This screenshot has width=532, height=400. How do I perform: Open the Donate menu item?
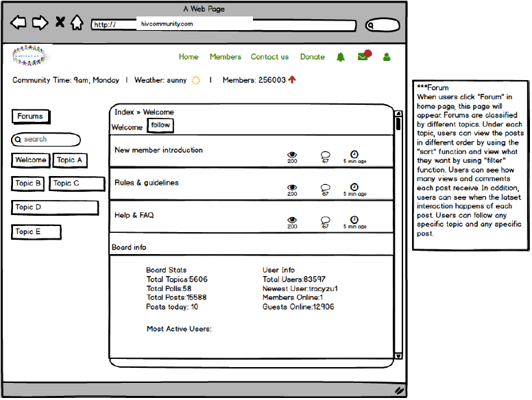click(312, 57)
